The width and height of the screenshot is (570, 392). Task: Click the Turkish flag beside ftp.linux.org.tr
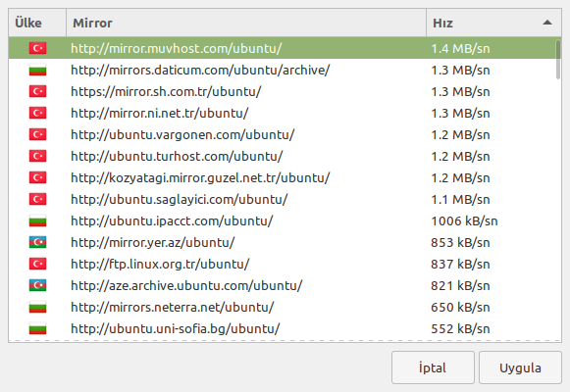[38, 264]
